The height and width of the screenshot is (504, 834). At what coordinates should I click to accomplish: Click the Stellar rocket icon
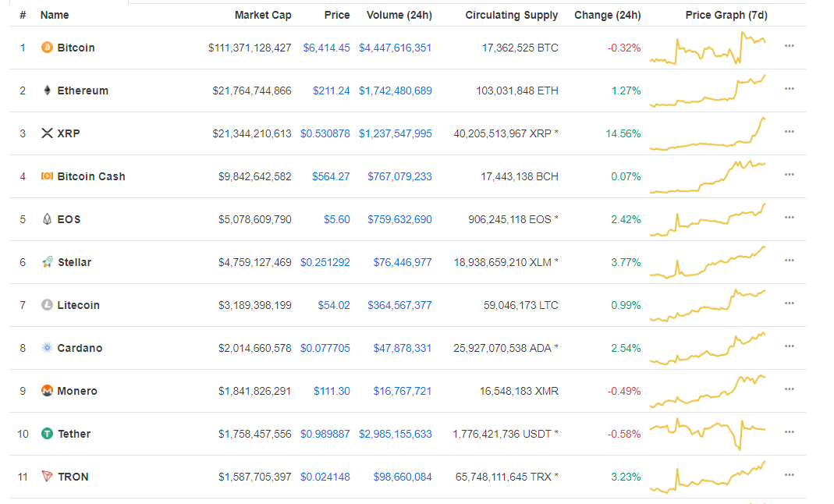click(x=47, y=262)
